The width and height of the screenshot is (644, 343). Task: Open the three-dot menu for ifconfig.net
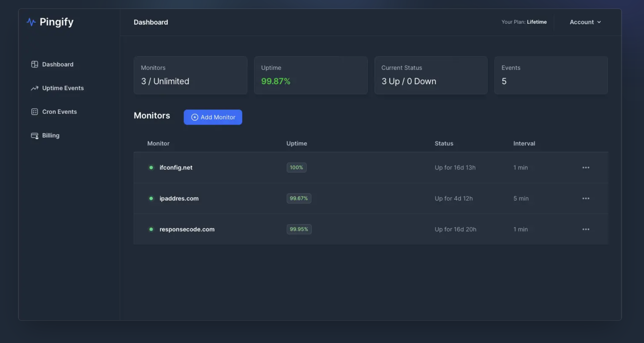coord(586,167)
